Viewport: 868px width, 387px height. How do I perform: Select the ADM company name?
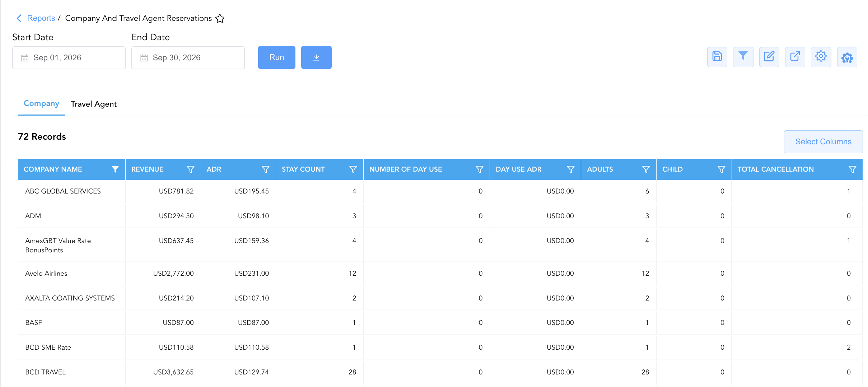[33, 216]
